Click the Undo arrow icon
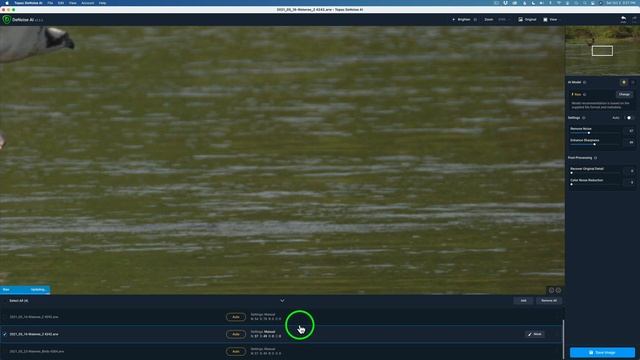640x360 pixels. [623, 19]
